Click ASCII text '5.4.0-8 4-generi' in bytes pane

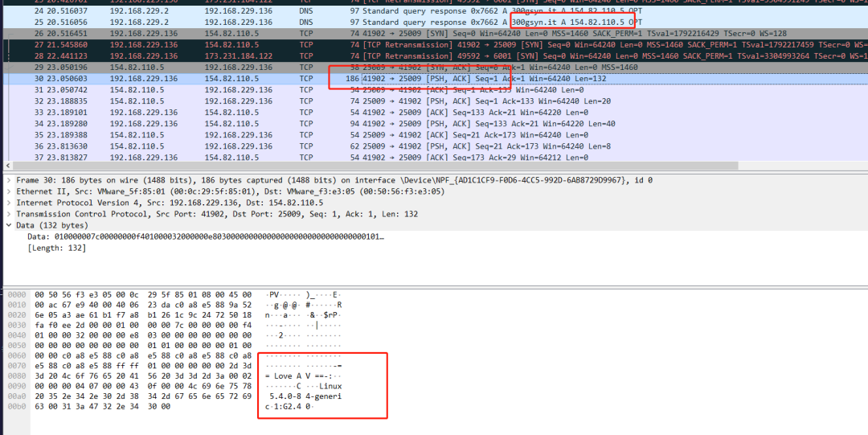[x=305, y=396]
